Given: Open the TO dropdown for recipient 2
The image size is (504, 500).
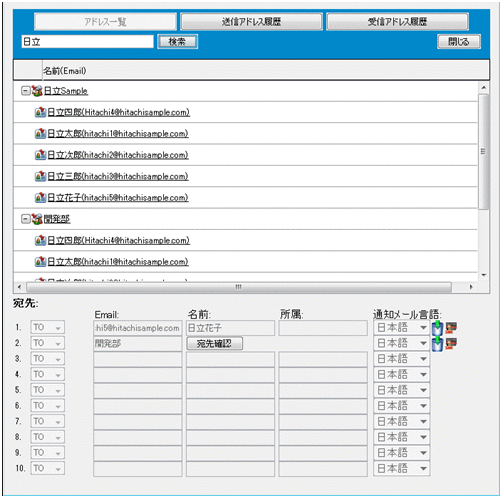Looking at the screenshot, I should (x=47, y=343).
